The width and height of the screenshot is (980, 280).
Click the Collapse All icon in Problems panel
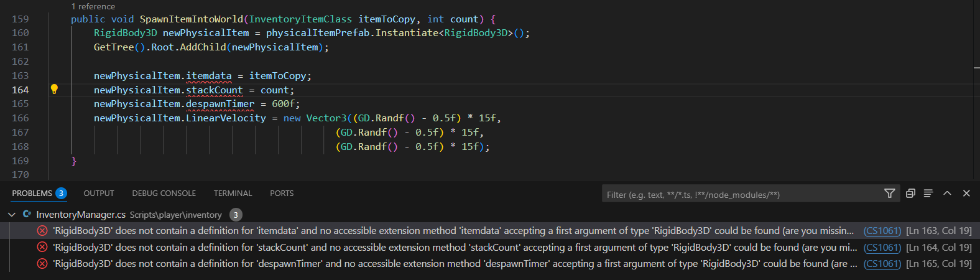click(x=910, y=194)
